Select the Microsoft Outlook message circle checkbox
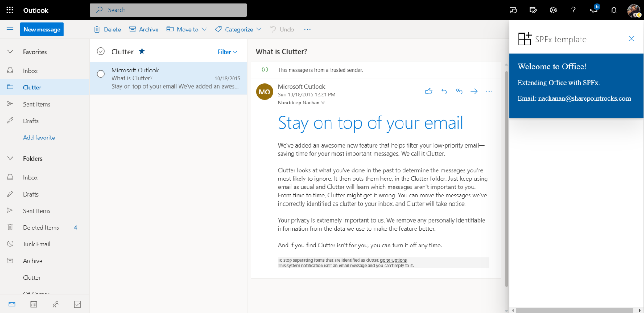 101,74
